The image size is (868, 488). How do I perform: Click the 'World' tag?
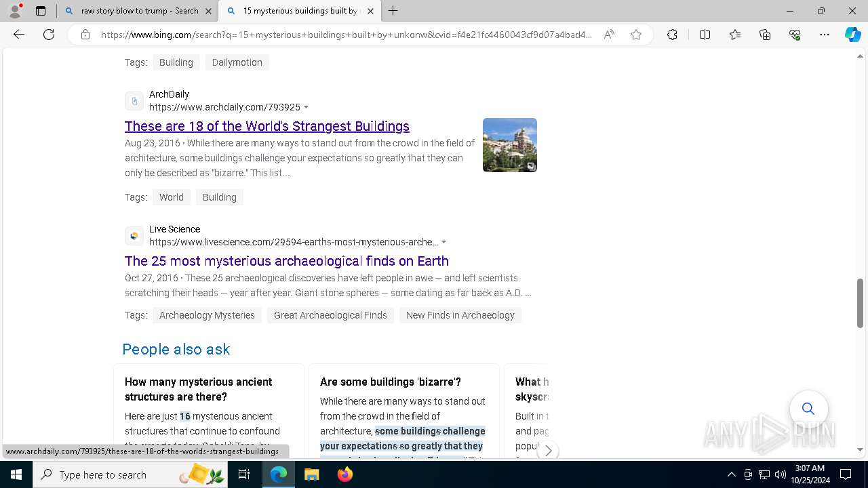point(172,197)
